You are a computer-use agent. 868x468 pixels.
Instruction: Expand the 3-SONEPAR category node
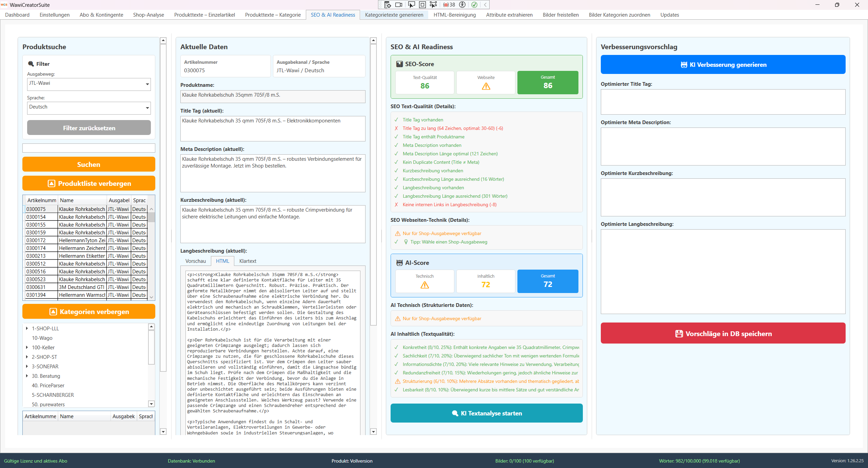coord(27,366)
